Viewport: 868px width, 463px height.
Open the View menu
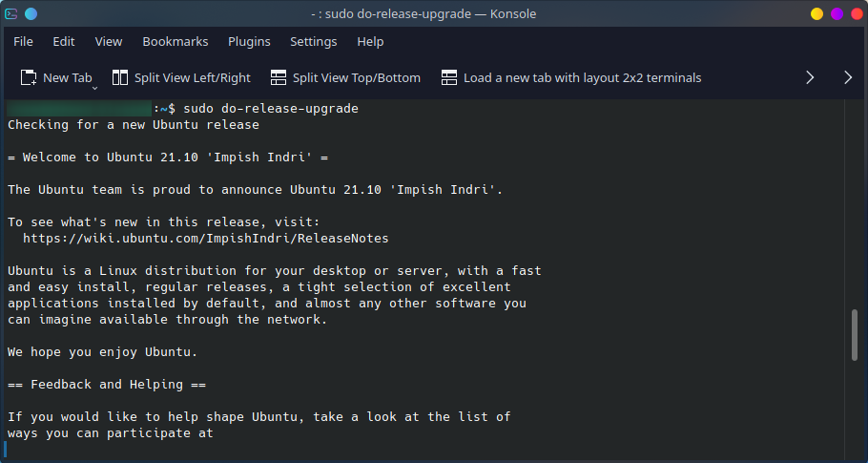[x=109, y=42]
